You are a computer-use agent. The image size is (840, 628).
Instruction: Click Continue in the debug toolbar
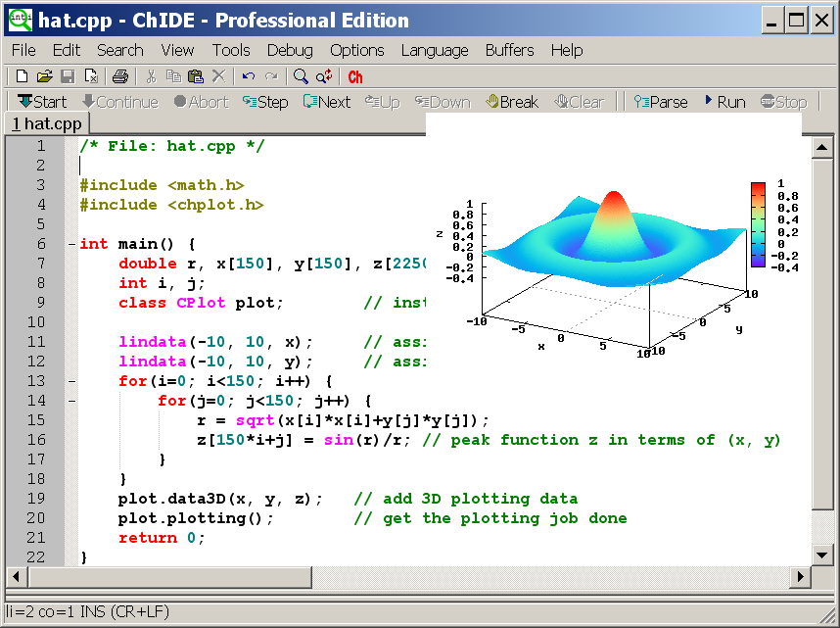point(120,101)
